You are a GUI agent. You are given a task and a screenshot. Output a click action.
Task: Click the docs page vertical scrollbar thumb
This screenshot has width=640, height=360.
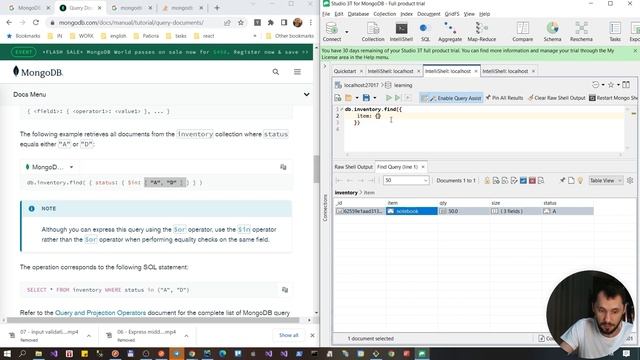pyautogui.click(x=316, y=169)
